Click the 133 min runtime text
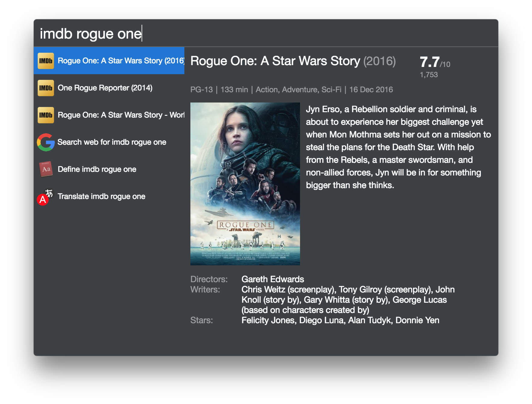Viewport: 532px width, 404px height. pyautogui.click(x=234, y=90)
